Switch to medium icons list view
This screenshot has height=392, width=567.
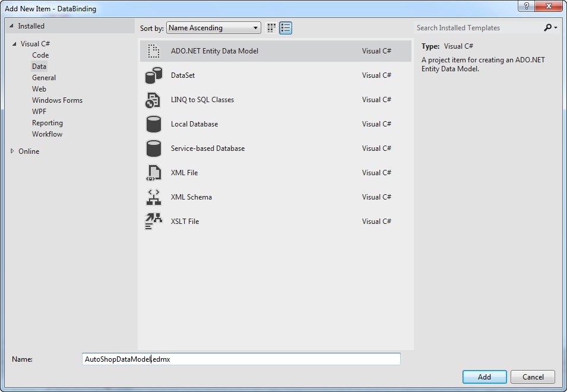(286, 28)
